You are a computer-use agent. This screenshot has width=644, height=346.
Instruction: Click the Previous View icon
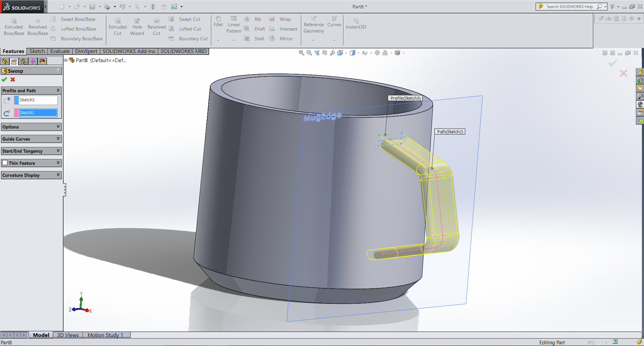[317, 53]
